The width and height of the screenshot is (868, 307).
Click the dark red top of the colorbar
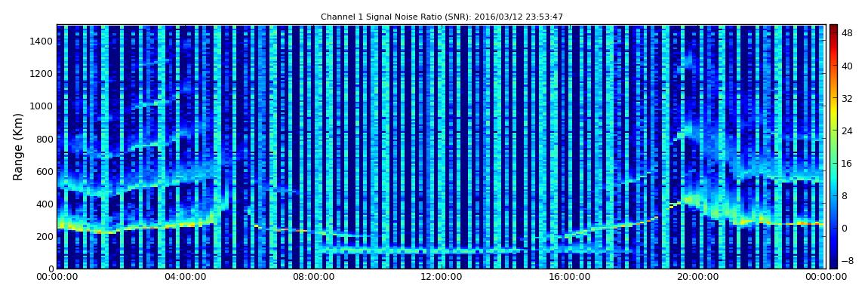[x=833, y=29]
